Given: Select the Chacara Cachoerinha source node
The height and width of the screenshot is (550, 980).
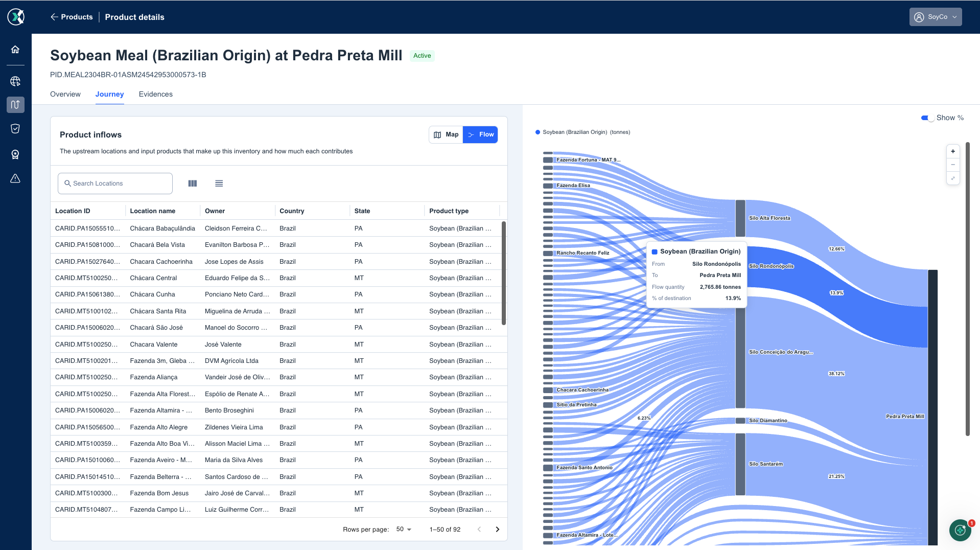Looking at the screenshot, I should 548,390.
